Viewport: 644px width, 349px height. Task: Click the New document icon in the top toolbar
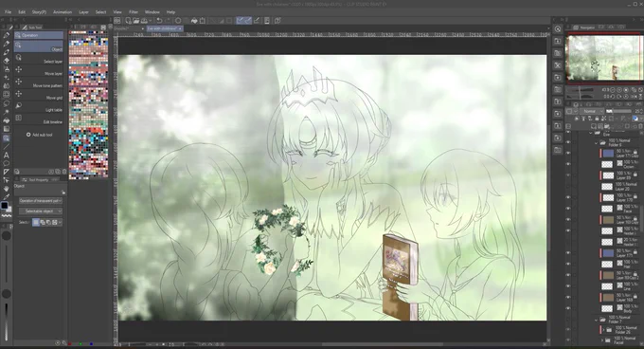click(128, 21)
